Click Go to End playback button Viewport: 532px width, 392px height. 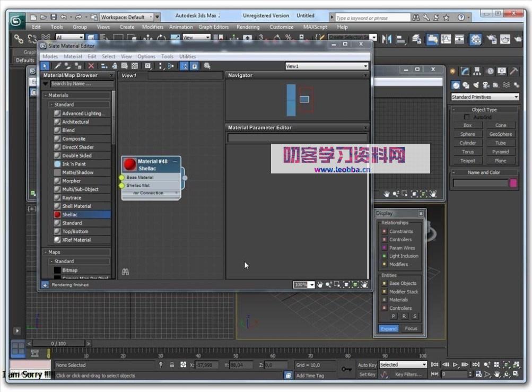[x=476, y=364]
